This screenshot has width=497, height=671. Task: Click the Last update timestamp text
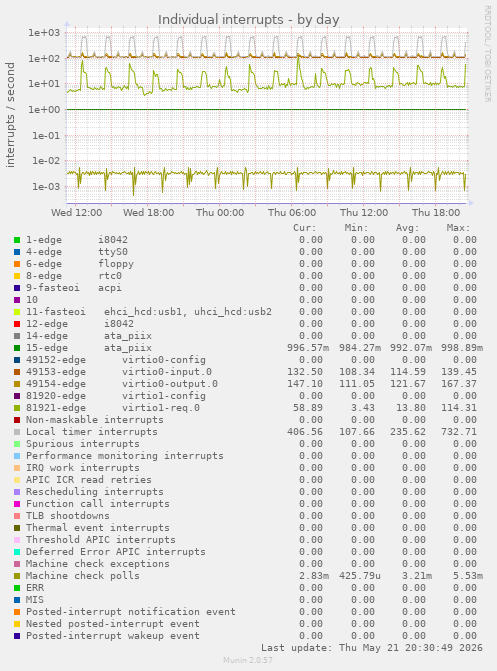[x=372, y=648]
